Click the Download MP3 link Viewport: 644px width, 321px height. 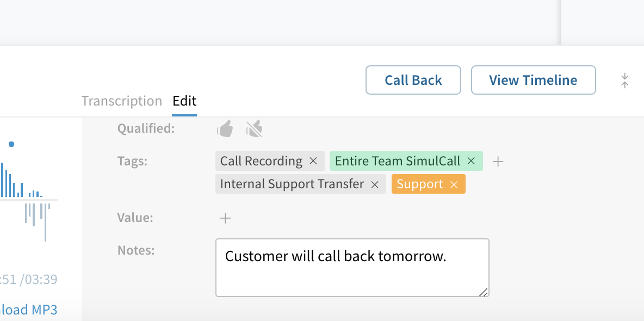click(28, 310)
